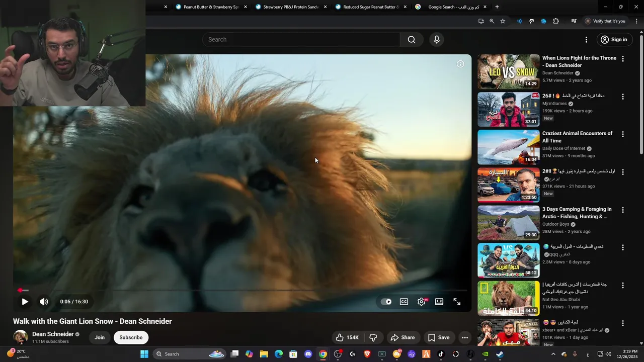Open the browser zoom magnifier icon
This screenshot has height=362, width=644.
492,21
